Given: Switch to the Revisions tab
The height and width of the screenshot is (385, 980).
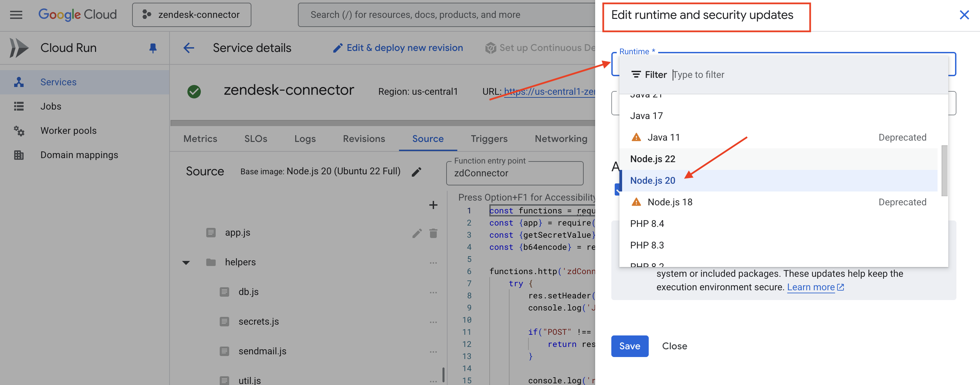Looking at the screenshot, I should (364, 139).
